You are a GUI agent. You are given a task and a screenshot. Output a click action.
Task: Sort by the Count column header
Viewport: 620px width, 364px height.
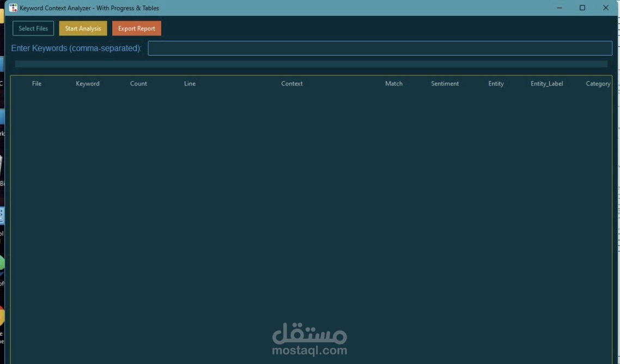(x=138, y=83)
